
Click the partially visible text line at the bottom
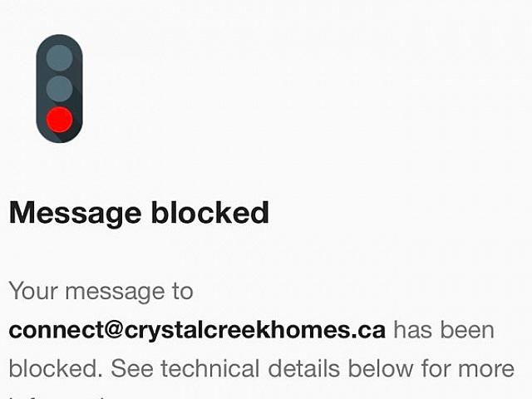pos(61,397)
